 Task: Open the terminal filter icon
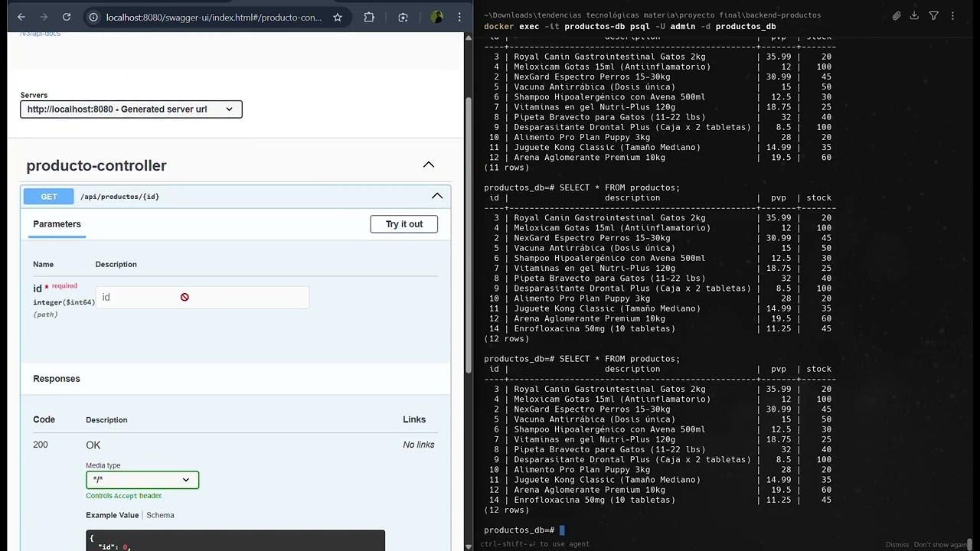pos(933,15)
